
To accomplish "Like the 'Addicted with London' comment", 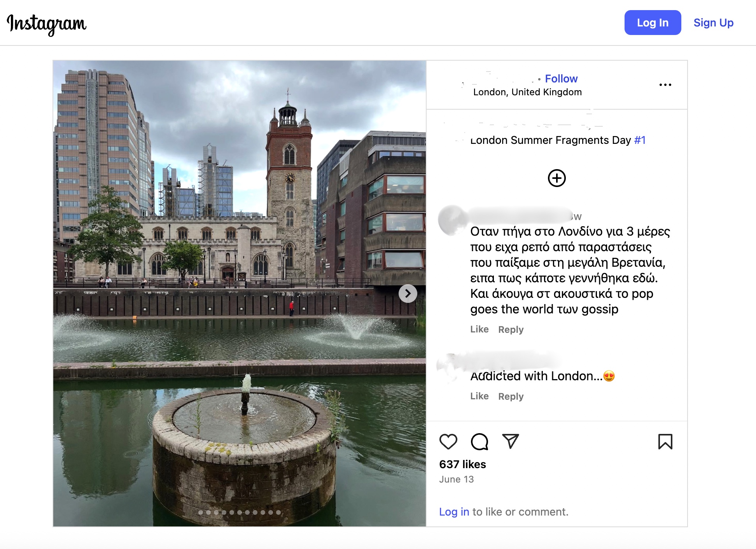I will (x=479, y=396).
